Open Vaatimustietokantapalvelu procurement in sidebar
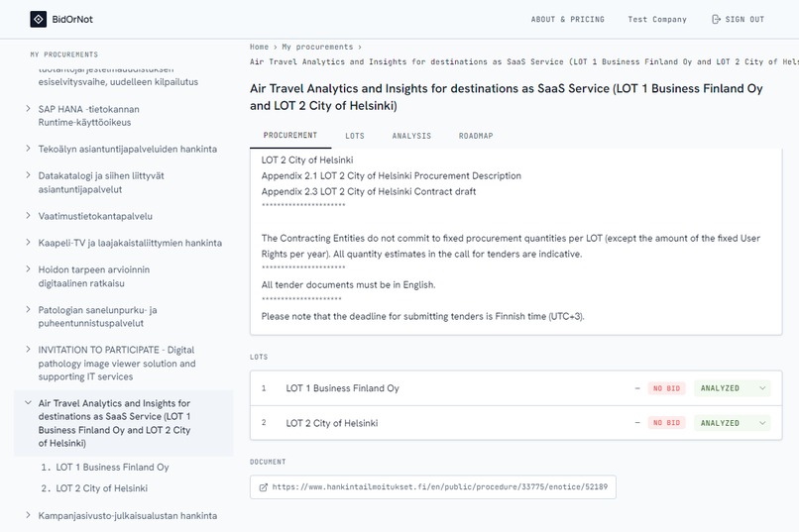The image size is (799, 532). (x=95, y=216)
